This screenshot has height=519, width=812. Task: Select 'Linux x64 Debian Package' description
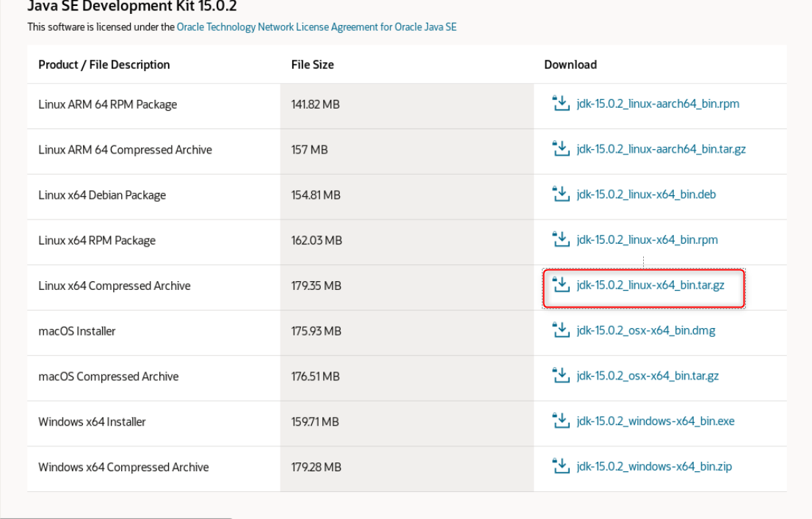[102, 195]
